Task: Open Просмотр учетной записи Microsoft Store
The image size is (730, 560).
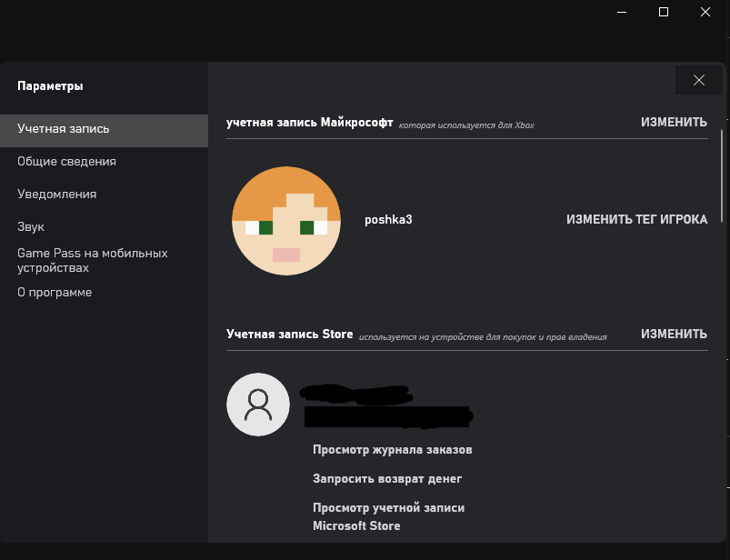Action: click(388, 516)
